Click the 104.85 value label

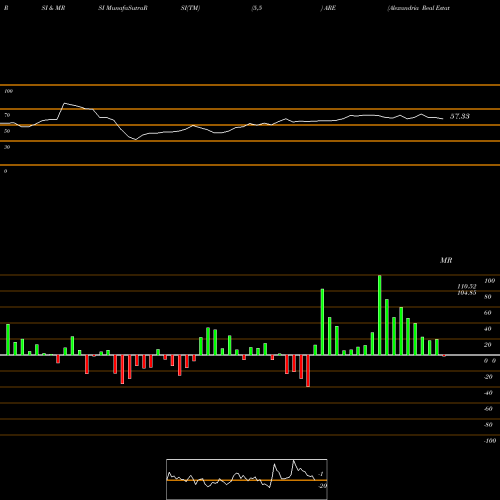(x=467, y=293)
